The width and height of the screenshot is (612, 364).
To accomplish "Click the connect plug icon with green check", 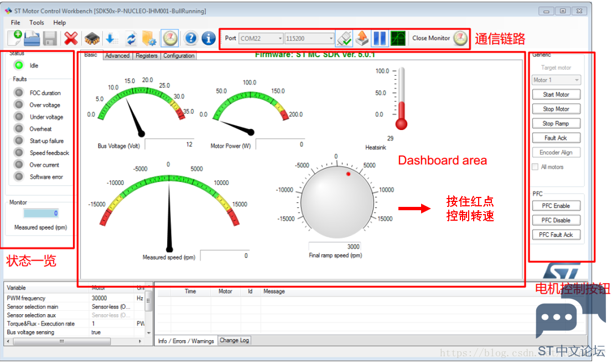I will 344,38.
